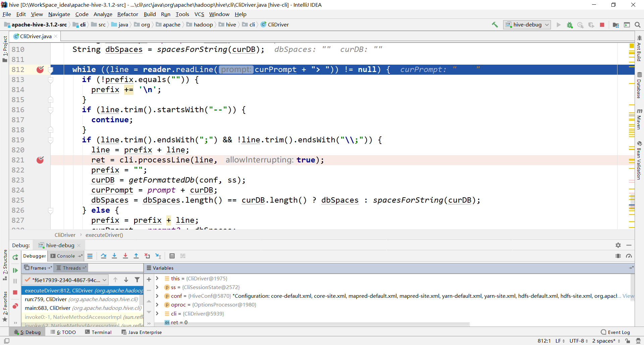Open the hive-debug run configuration dropdown
Viewport: 644px width, 345px height.
click(527, 25)
